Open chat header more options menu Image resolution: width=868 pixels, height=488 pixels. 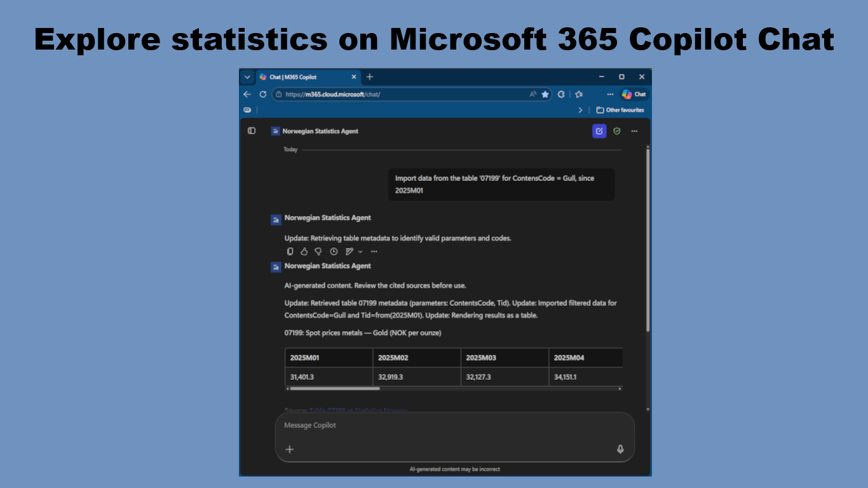click(634, 131)
